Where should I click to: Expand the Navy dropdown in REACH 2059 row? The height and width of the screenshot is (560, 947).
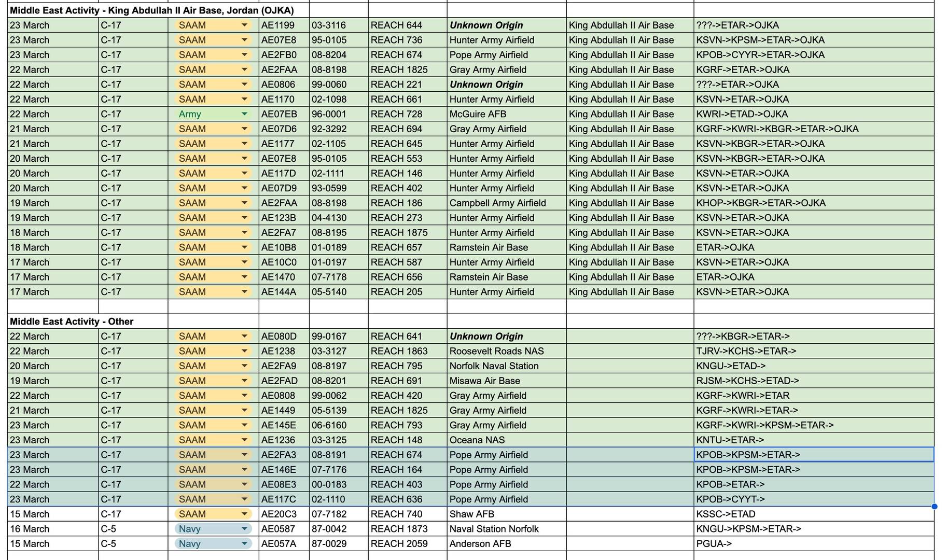244,544
